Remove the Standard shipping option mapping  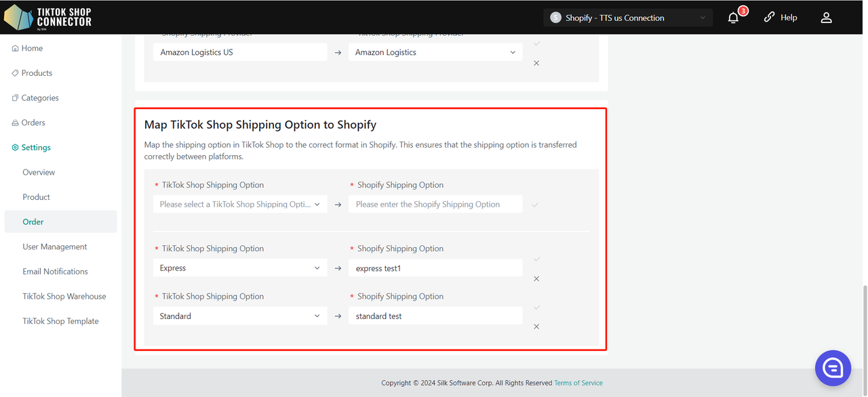point(536,327)
